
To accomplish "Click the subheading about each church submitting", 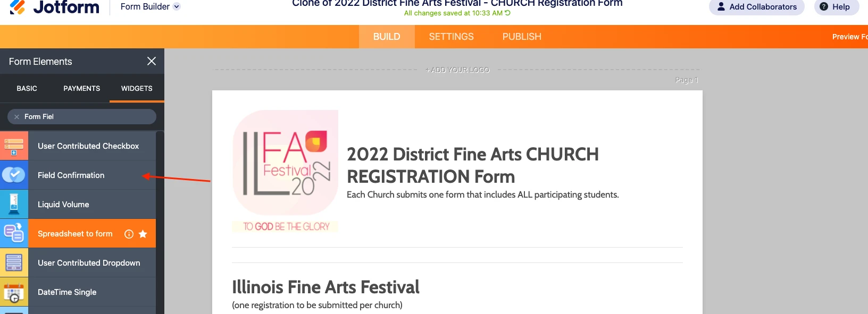I will tap(483, 195).
